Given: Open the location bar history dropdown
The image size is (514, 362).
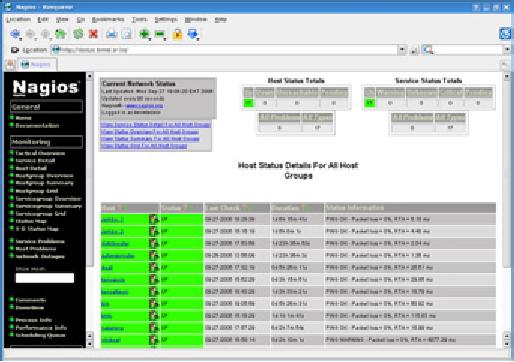Looking at the screenshot, I should coord(402,50).
